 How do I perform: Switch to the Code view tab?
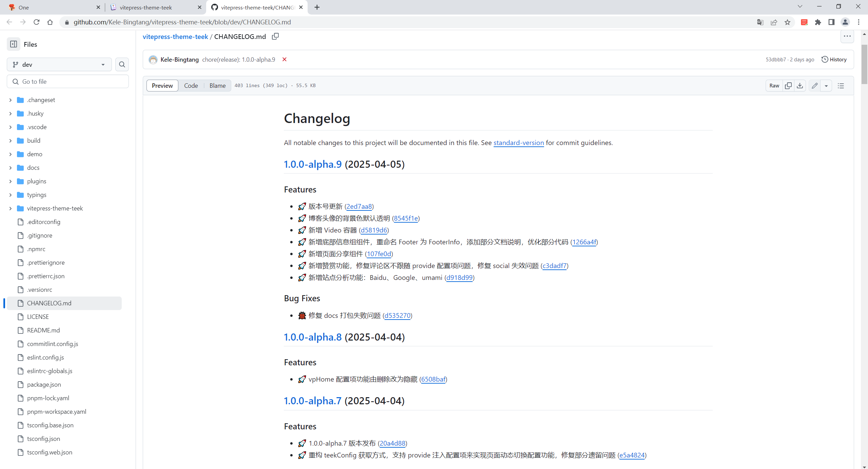pos(191,86)
